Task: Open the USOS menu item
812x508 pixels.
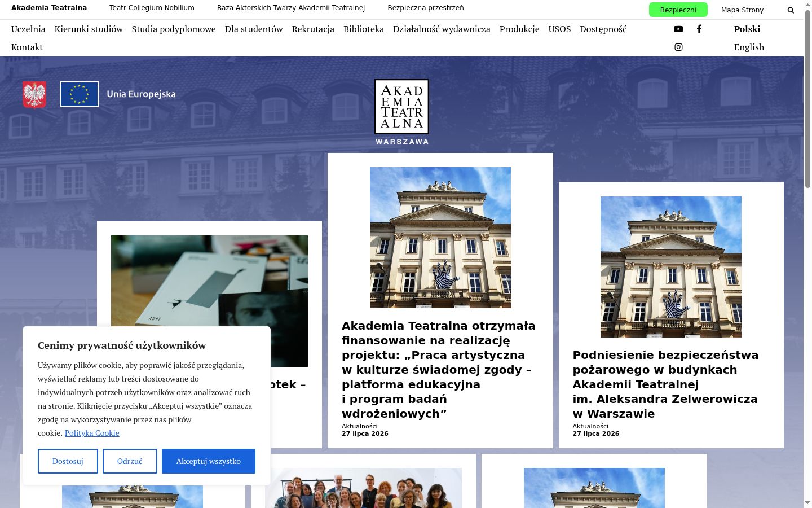Action: (x=559, y=29)
